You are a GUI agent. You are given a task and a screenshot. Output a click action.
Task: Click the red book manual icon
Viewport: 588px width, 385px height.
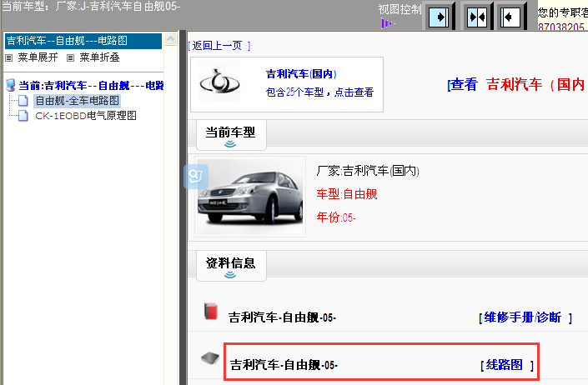coord(211,312)
